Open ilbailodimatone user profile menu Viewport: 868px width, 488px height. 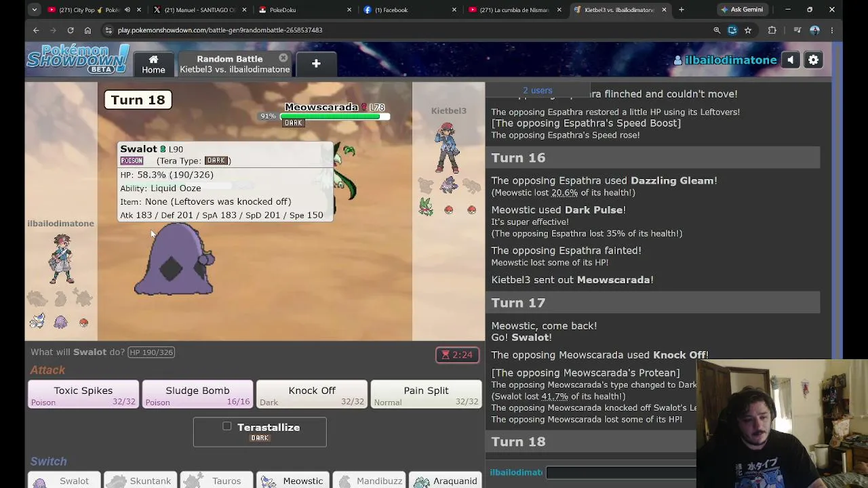(x=725, y=60)
